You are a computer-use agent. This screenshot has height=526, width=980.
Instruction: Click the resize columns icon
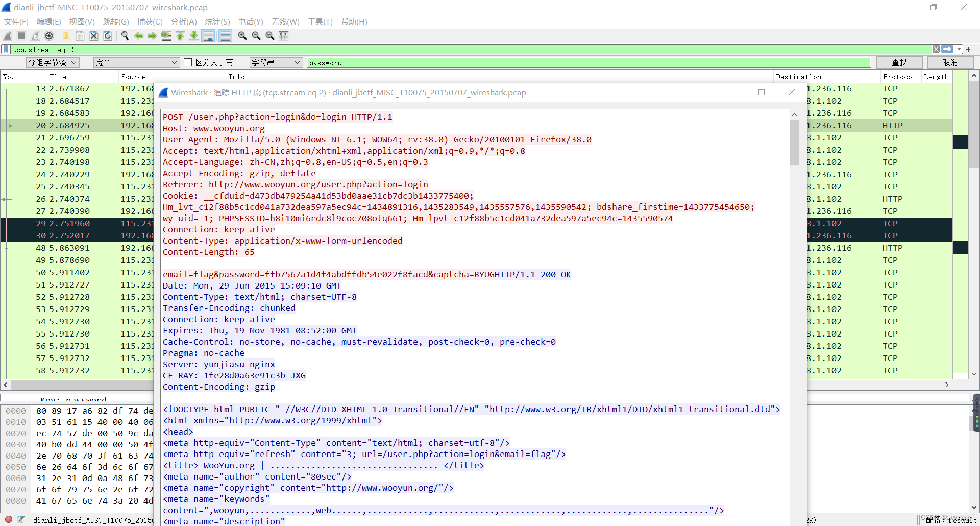(x=284, y=36)
